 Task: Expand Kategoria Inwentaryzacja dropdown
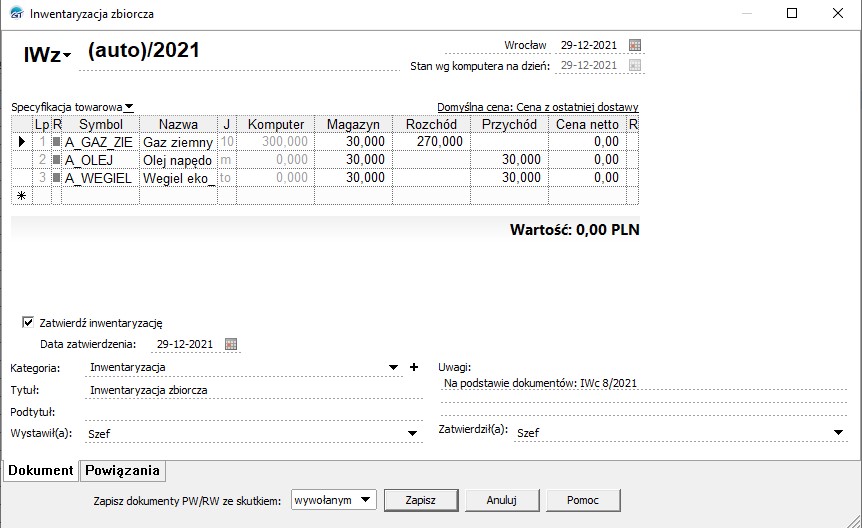coord(395,368)
